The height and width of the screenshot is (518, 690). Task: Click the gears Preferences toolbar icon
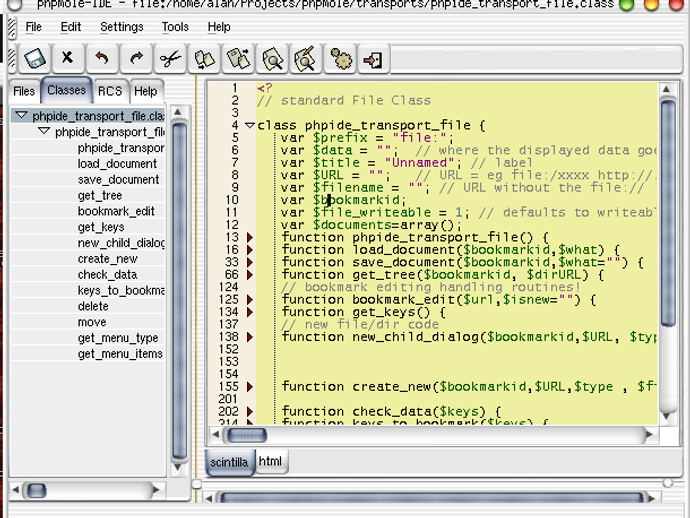[x=340, y=59]
